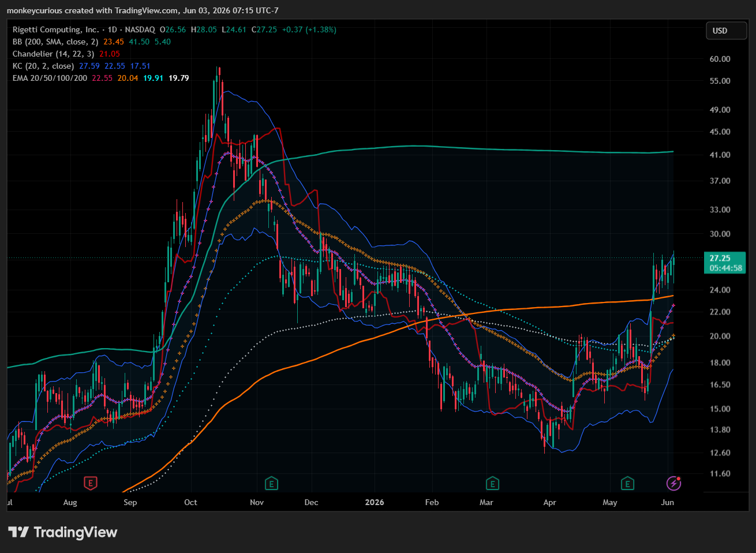
Task: Click the 11.60 price axis label
Action: 720,473
